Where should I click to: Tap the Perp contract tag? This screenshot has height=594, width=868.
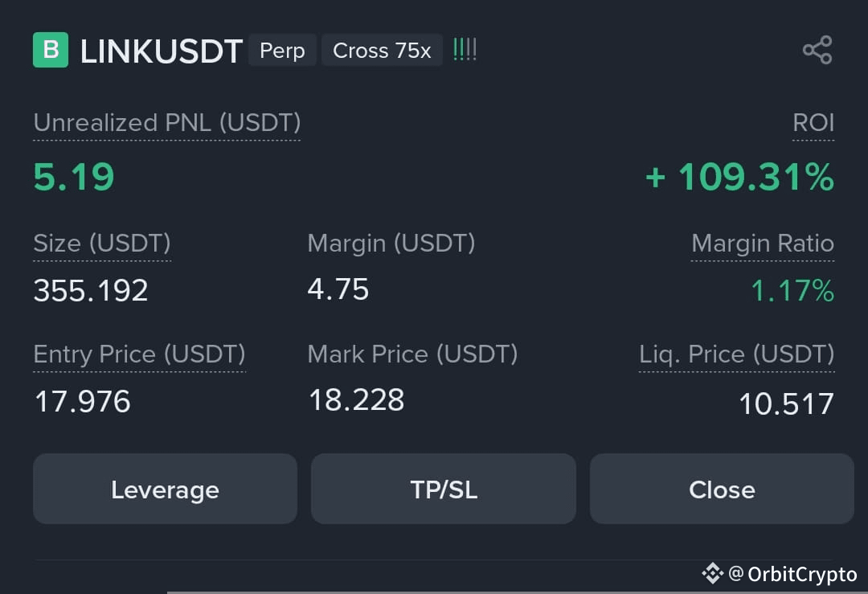(282, 51)
